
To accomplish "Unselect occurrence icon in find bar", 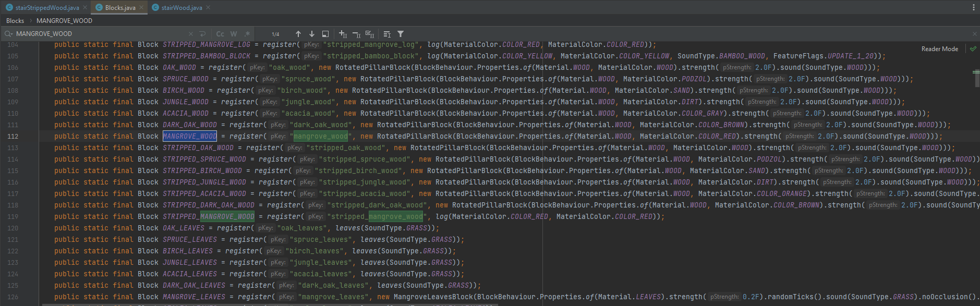I will 356,34.
